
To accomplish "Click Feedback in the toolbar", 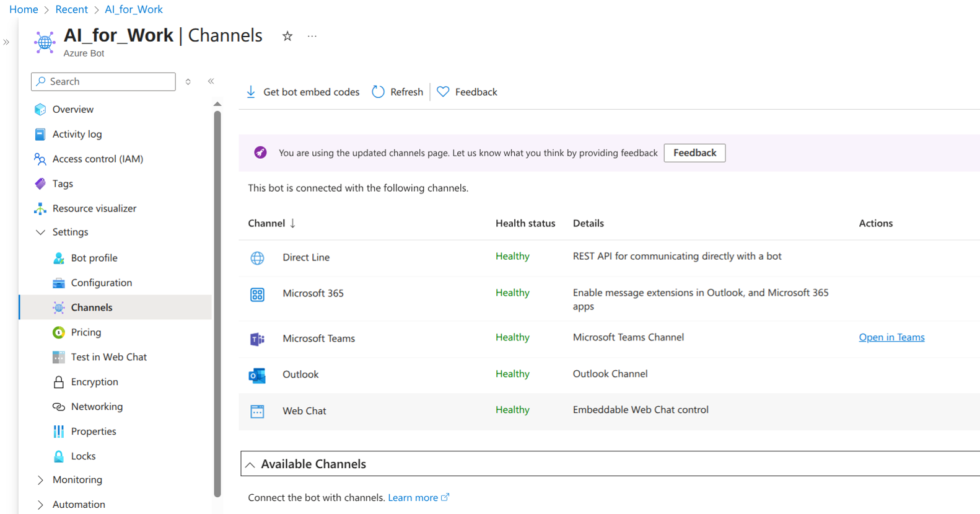I will pyautogui.click(x=467, y=92).
